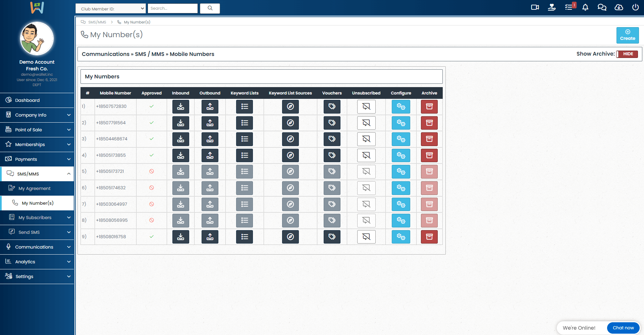
Task: Go to the Dashboard page
Action: click(28, 100)
